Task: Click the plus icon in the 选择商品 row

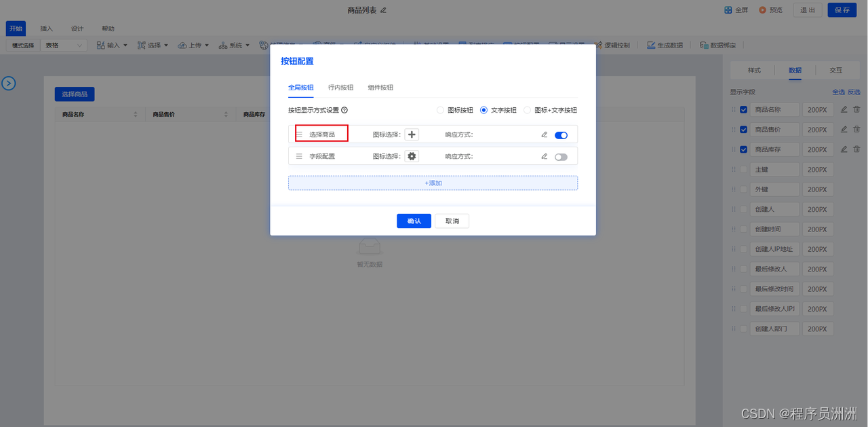Action: [x=412, y=134]
